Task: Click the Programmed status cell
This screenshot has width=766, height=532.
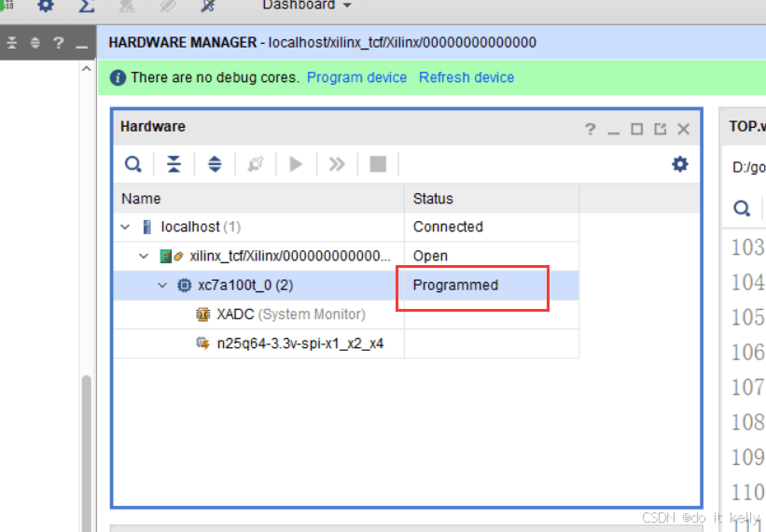Action: [492, 286]
